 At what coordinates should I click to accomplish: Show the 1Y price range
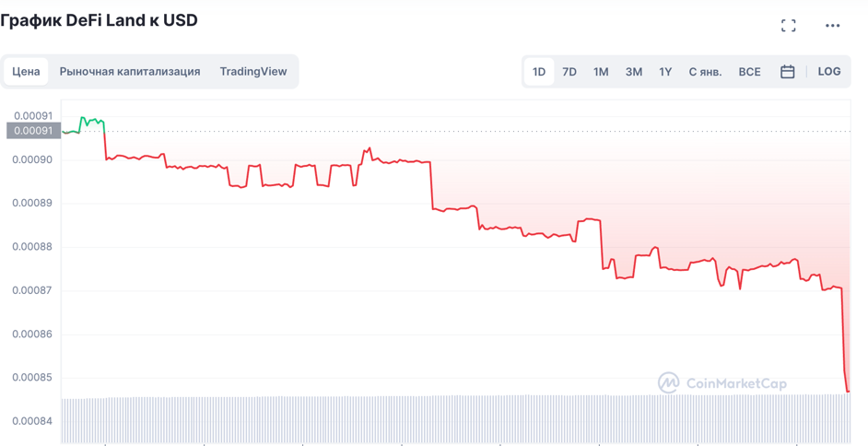pos(665,72)
